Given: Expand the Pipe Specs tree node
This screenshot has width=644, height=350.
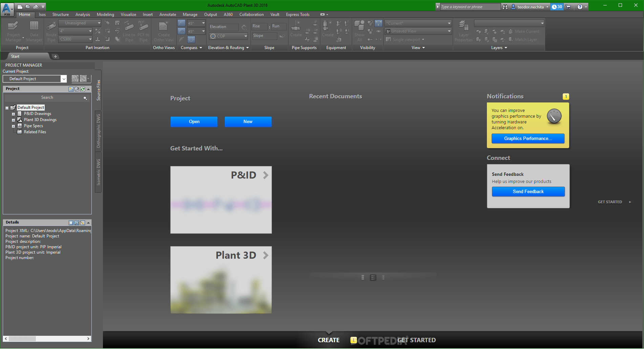Looking at the screenshot, I should [x=14, y=126].
